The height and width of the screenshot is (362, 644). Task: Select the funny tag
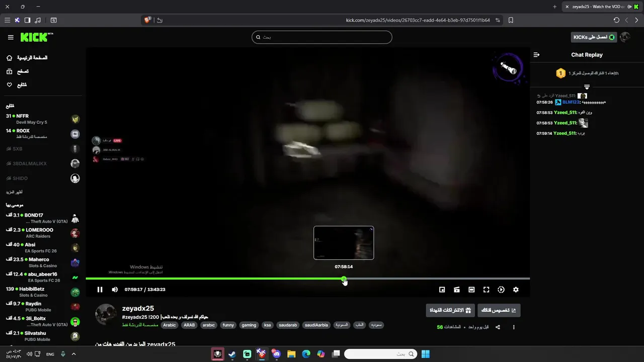pos(228,325)
